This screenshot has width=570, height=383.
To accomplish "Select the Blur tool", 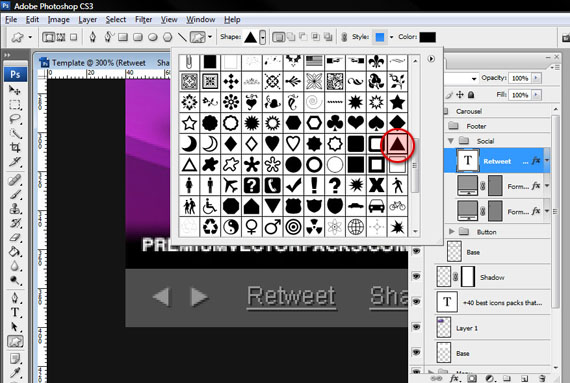I will [15, 266].
